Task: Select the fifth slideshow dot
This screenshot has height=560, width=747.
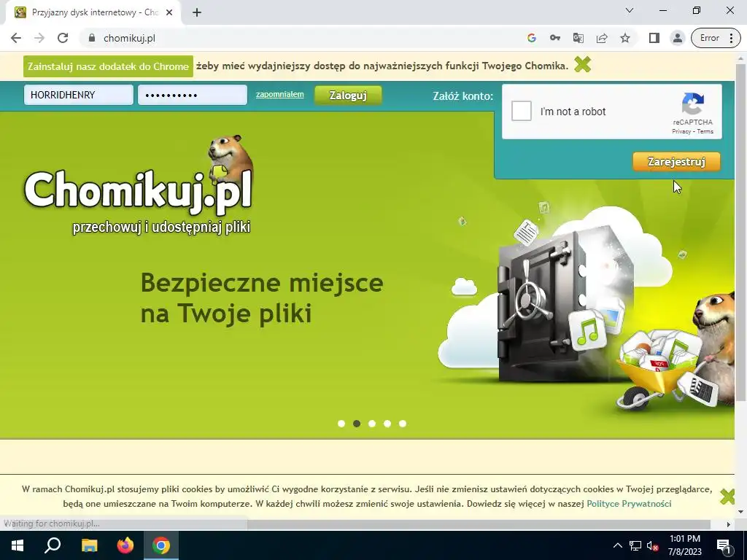Action: tap(403, 424)
